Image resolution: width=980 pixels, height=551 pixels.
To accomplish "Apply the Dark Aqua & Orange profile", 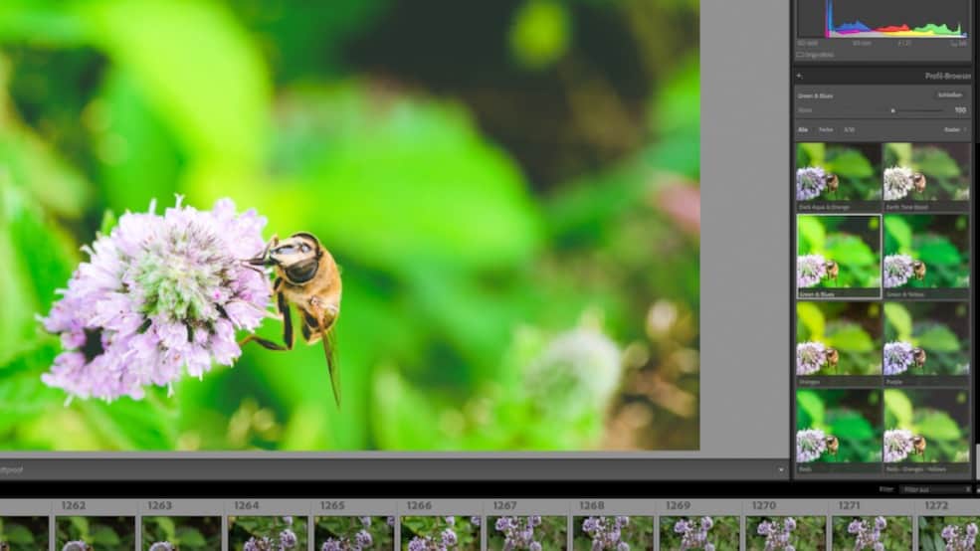I will (838, 176).
